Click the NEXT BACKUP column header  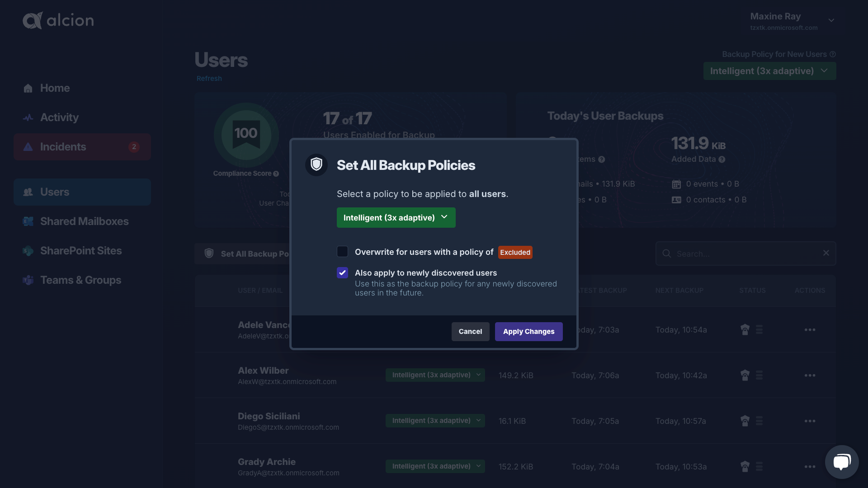679,291
